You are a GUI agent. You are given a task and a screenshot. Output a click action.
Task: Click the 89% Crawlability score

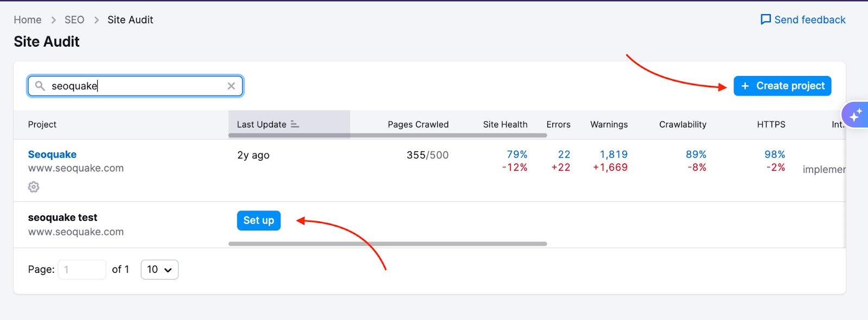tap(695, 155)
